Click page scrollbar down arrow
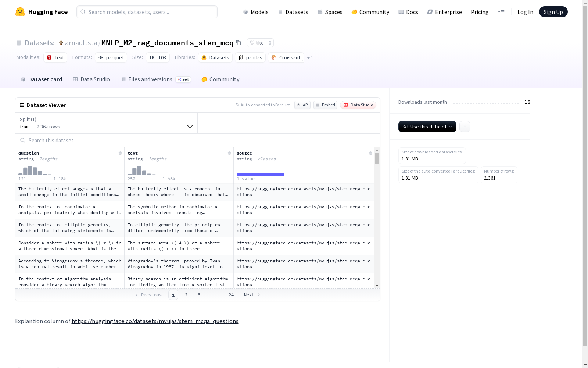The width and height of the screenshot is (588, 368). [x=585, y=365]
